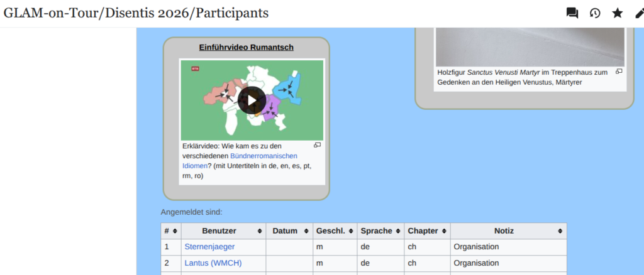Viewport: 644px width, 275px height.
Task: Click the pencil edit icon
Action: coord(638,13)
